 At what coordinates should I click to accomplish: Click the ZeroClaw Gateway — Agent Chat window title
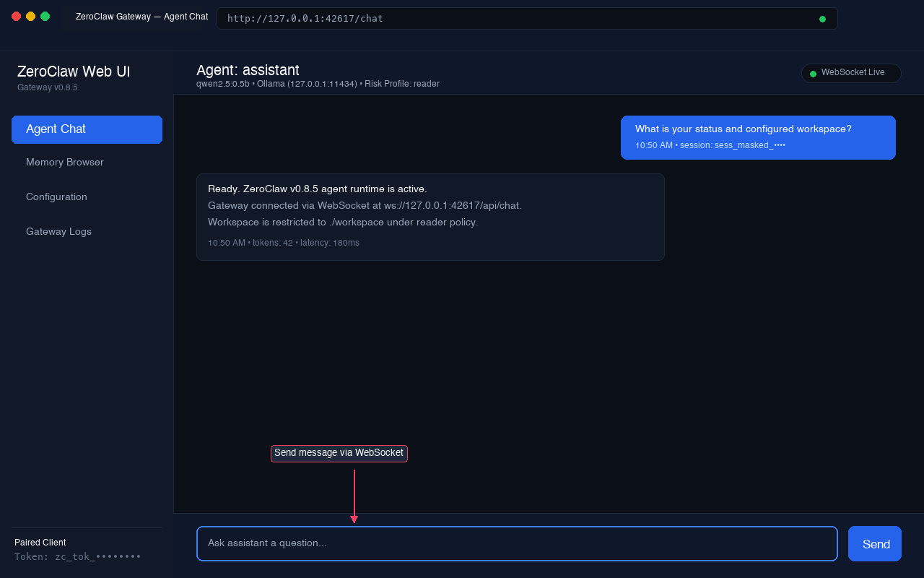pyautogui.click(x=142, y=16)
